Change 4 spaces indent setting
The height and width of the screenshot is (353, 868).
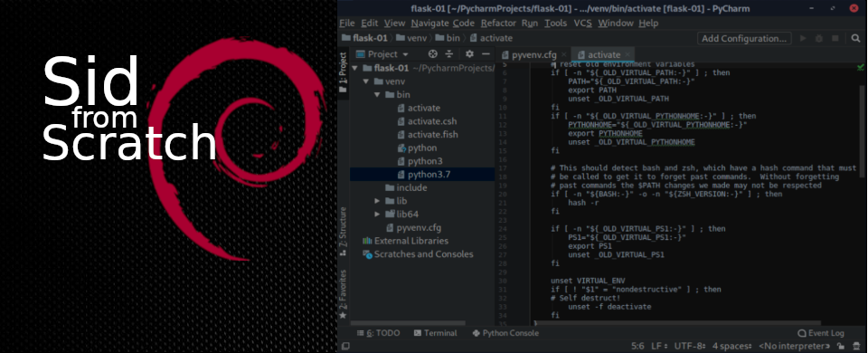[731, 347]
